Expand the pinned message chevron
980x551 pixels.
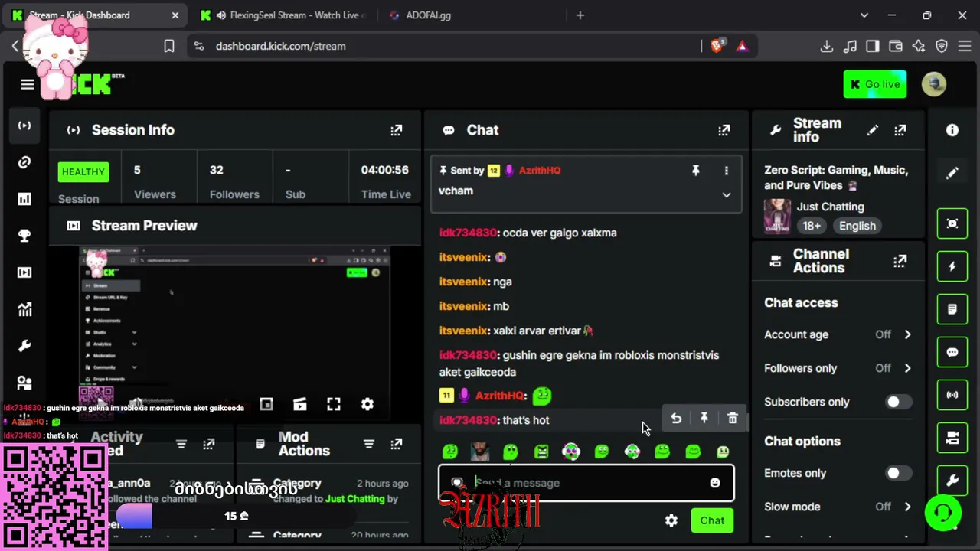[726, 195]
